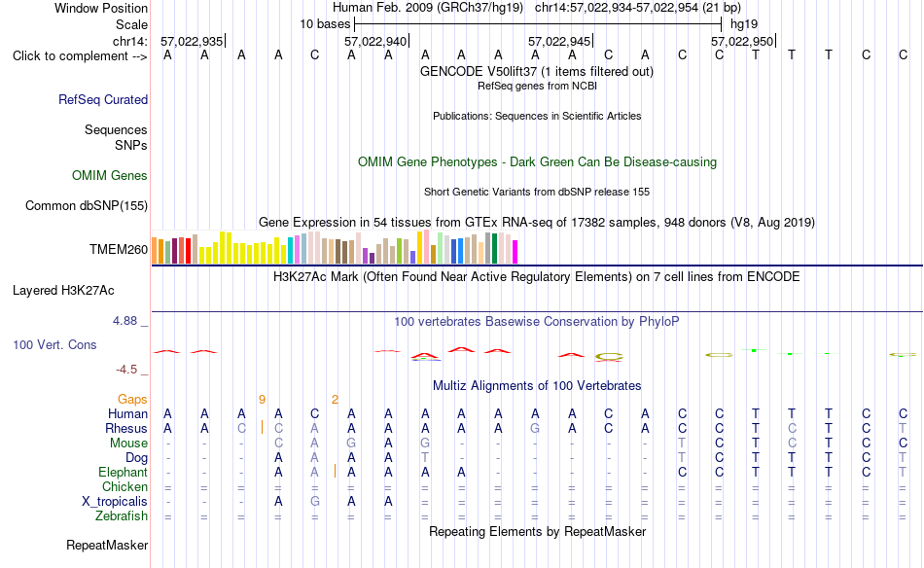Select the Dog alignment row label
924x568 pixels.
(x=137, y=458)
